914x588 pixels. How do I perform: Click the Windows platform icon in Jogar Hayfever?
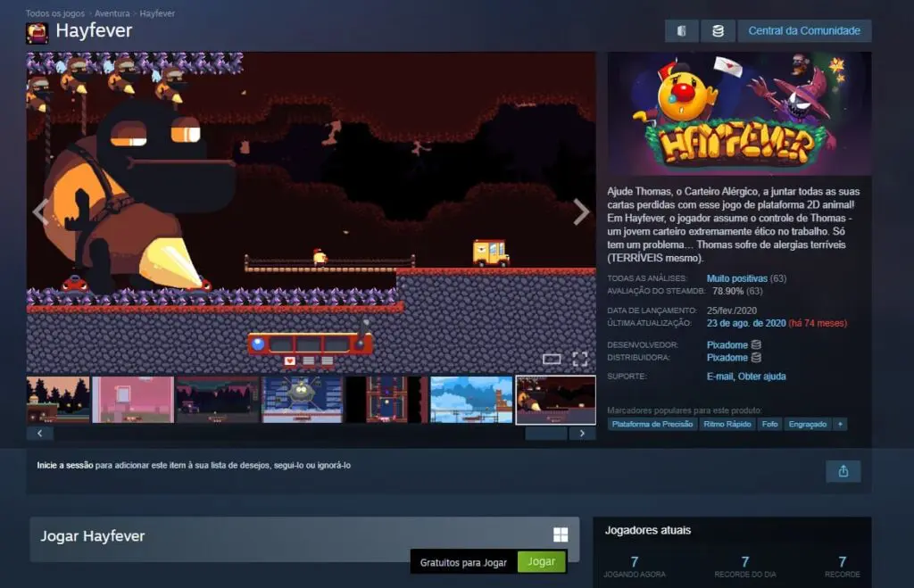click(x=561, y=535)
